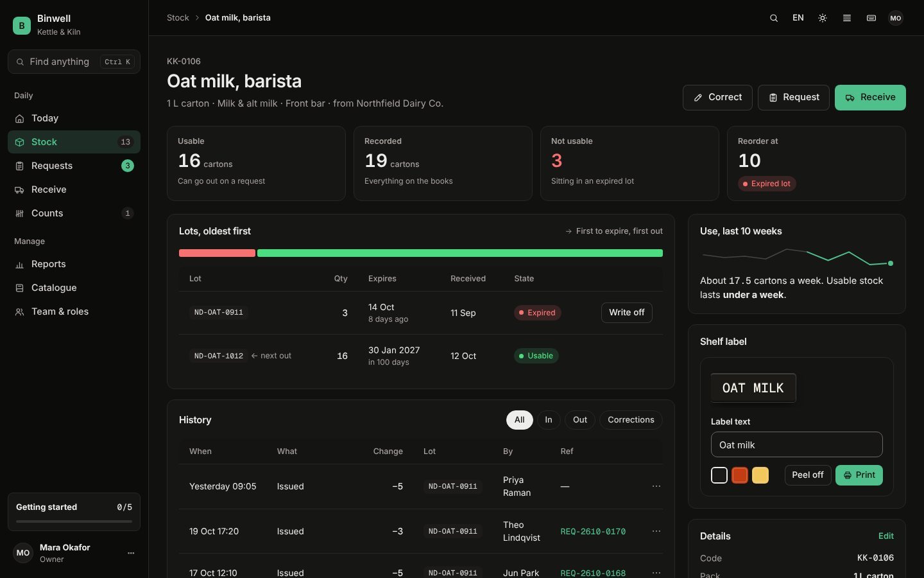
Task: Click the Binwell logo badge
Action: click(22, 25)
